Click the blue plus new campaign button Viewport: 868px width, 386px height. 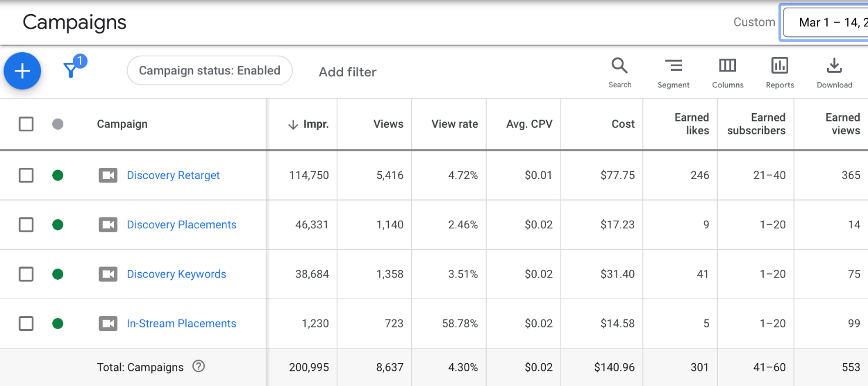click(22, 71)
